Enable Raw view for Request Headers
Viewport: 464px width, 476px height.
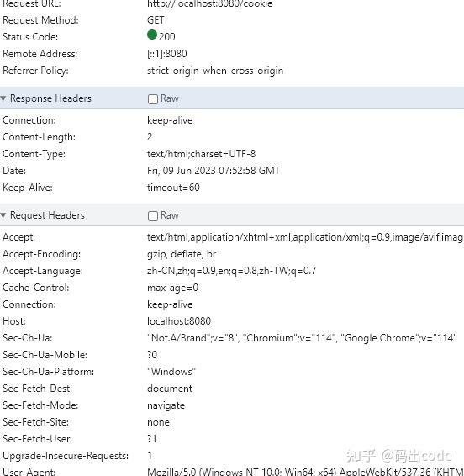153,216
